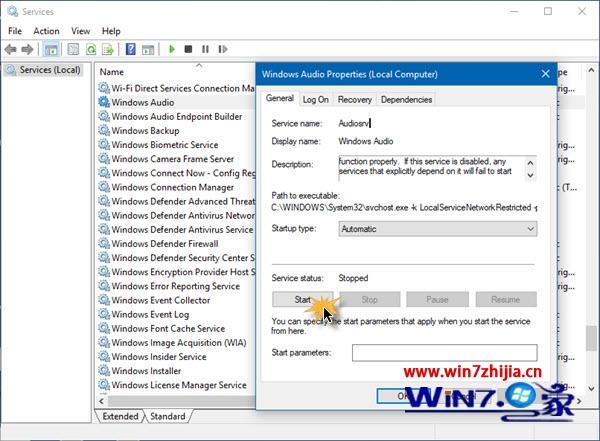
Task: Select Windows Image Acquisition (WIA) row
Action: (176, 343)
